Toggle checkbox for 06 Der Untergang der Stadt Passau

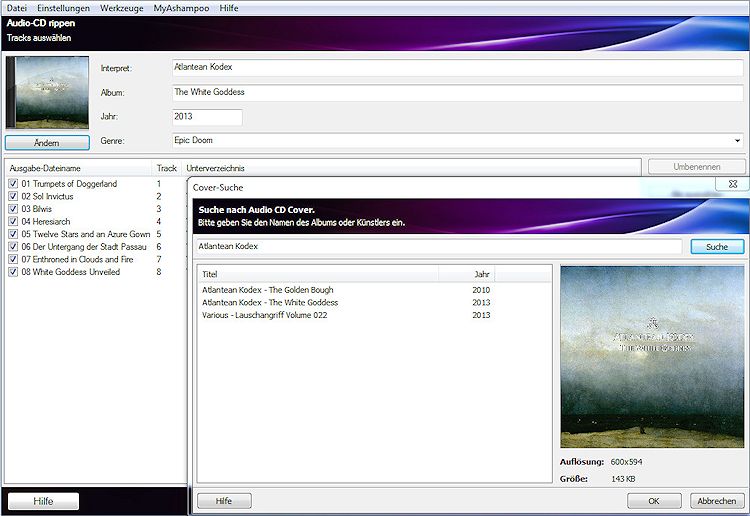point(13,247)
